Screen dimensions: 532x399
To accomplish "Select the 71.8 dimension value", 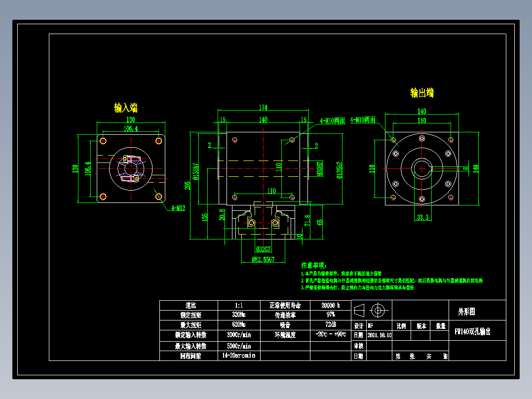I will 307,221.
